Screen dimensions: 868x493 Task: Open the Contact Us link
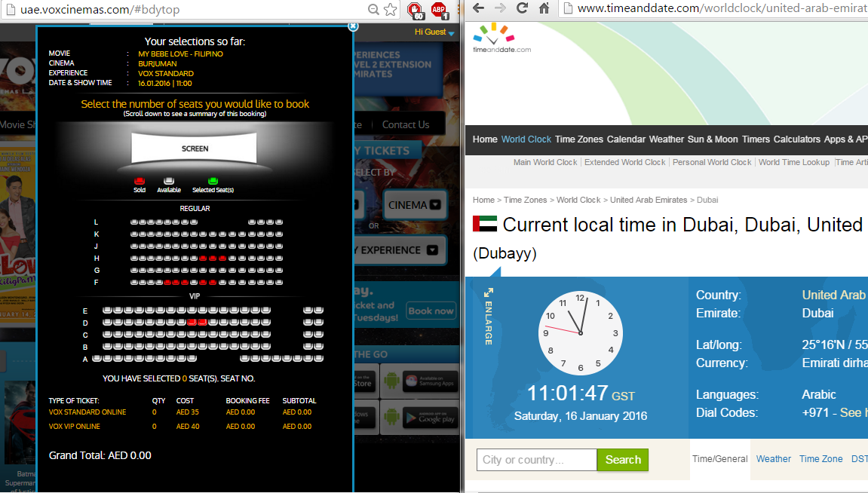point(406,125)
